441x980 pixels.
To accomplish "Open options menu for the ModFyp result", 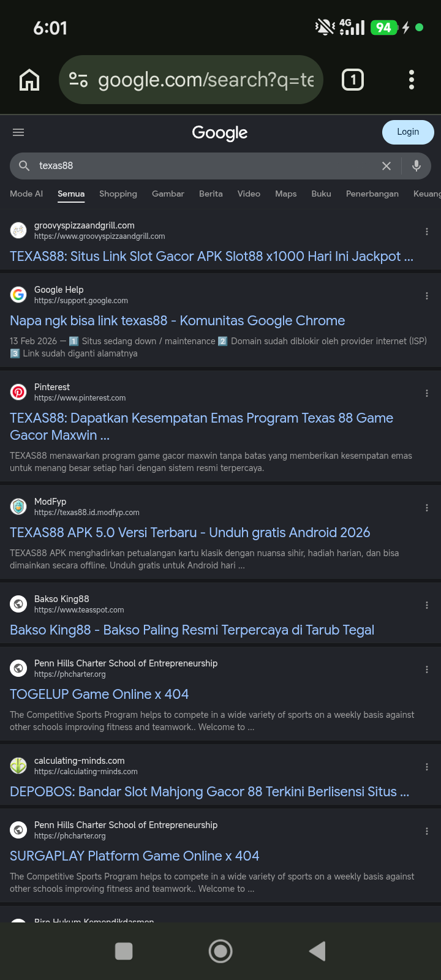I will pyautogui.click(x=427, y=508).
